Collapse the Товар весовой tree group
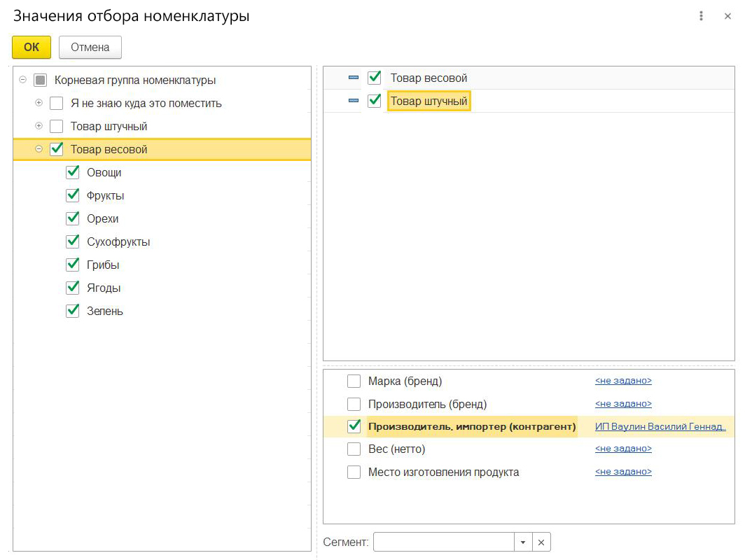Screen dimensions: 752x560 tap(39, 149)
